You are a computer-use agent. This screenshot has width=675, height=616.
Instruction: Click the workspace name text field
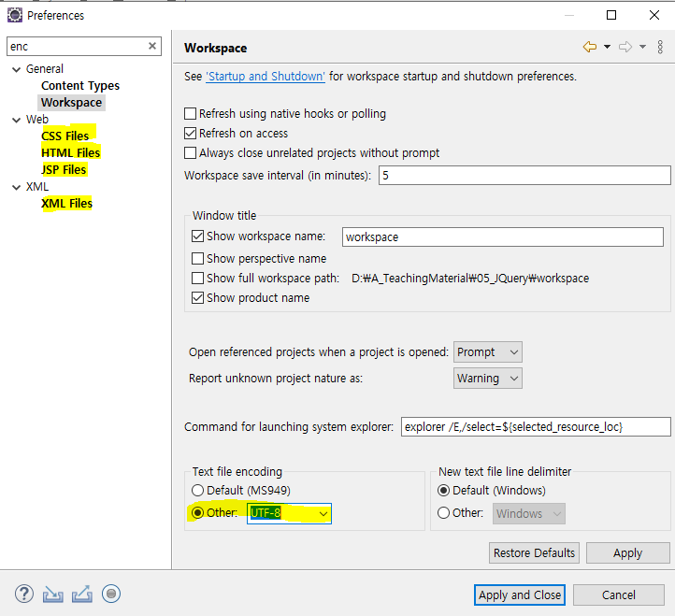point(503,236)
